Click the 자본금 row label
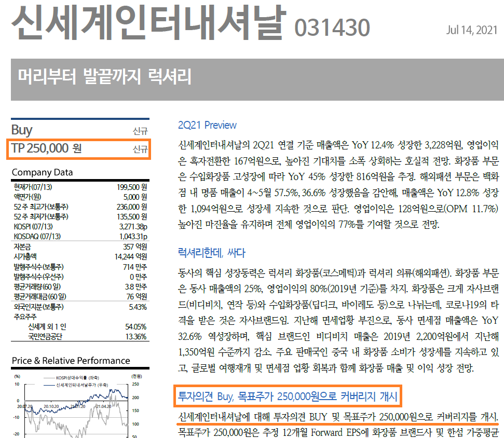 click(x=22, y=247)
